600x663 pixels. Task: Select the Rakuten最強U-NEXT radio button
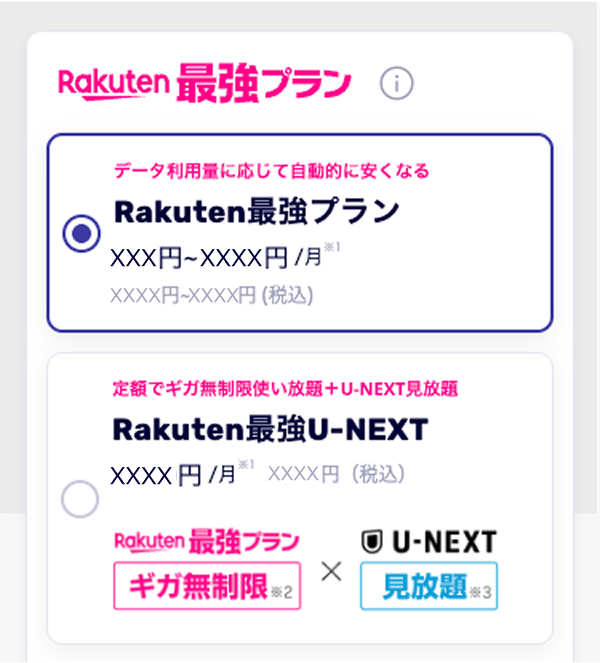(x=80, y=497)
